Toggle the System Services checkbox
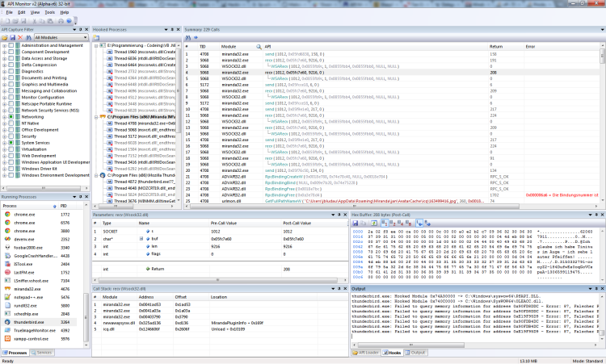 click(x=11, y=142)
